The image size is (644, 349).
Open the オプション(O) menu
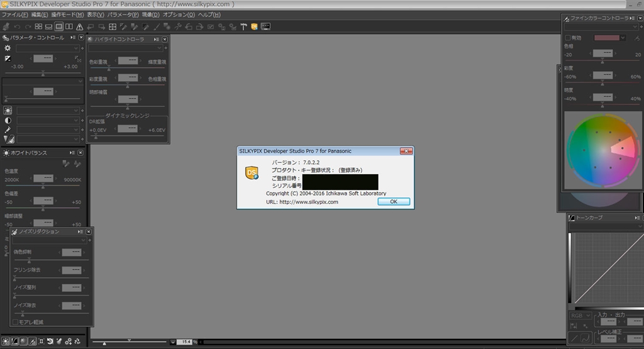[x=179, y=15]
